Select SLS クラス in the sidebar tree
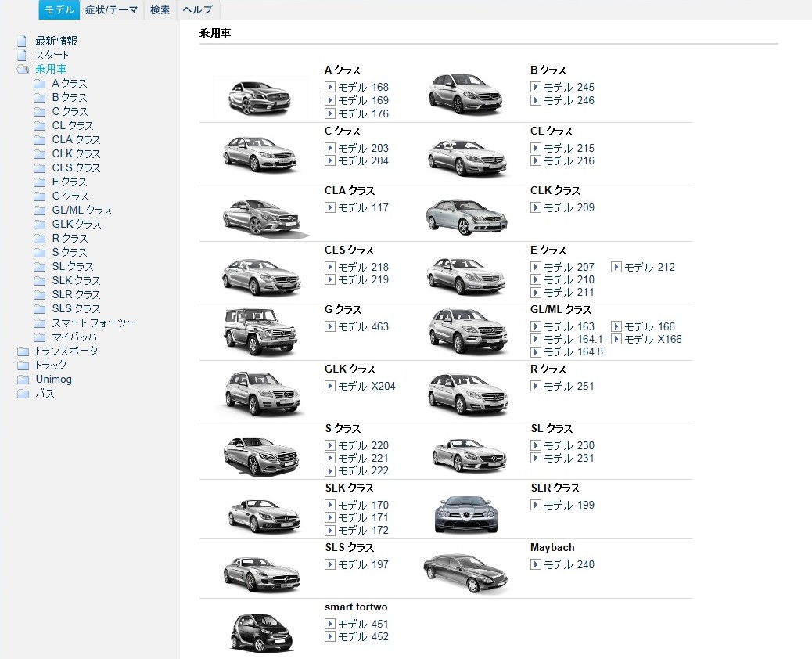Screen dimensions: 812x659 [x=76, y=308]
